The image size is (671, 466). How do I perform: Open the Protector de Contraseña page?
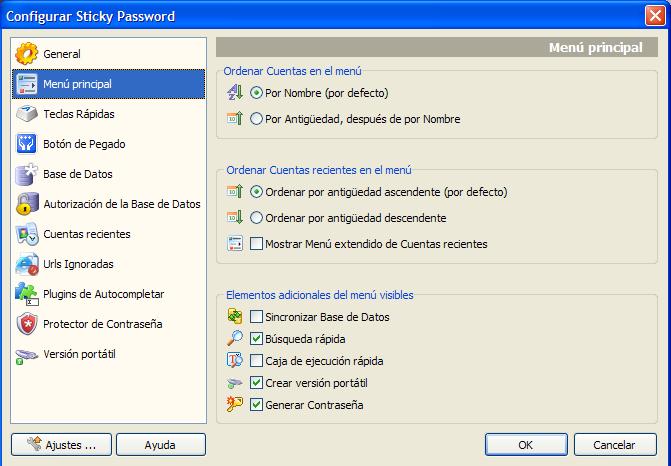pyautogui.click(x=109, y=324)
